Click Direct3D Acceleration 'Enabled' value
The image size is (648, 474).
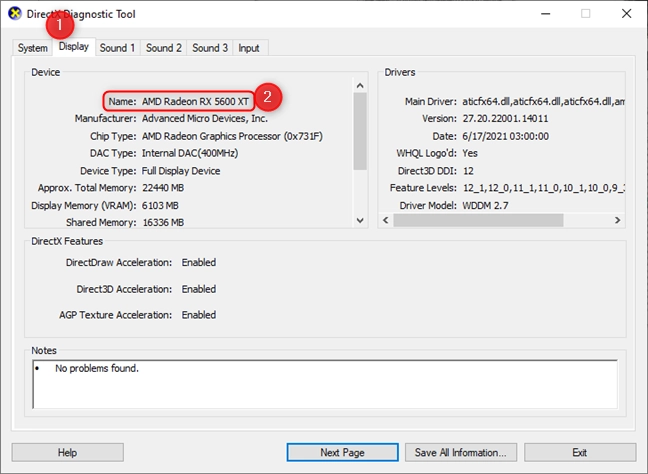pyautogui.click(x=199, y=289)
